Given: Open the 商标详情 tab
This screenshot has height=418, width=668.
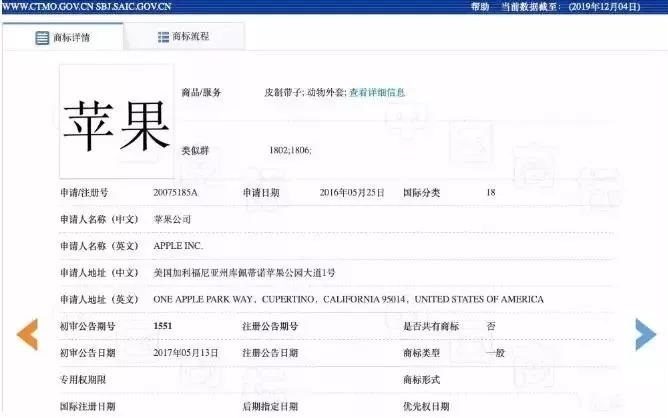Looking at the screenshot, I should pos(63,37).
